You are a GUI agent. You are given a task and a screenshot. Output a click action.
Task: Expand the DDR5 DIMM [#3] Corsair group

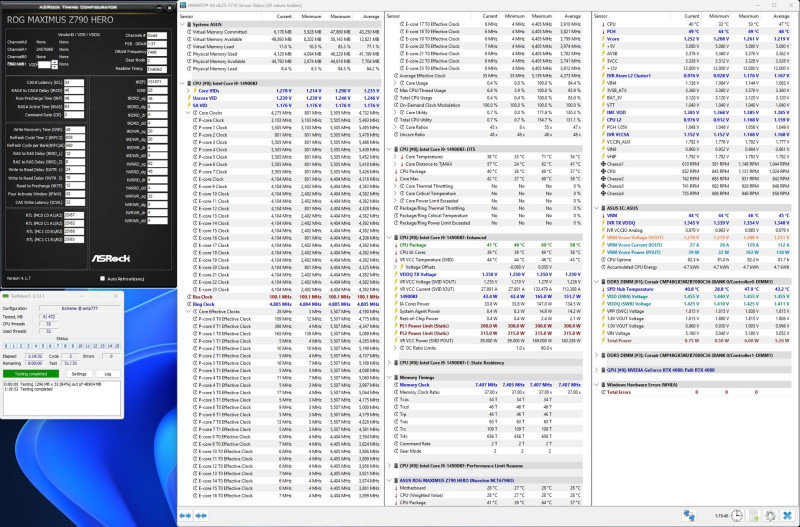click(596, 356)
